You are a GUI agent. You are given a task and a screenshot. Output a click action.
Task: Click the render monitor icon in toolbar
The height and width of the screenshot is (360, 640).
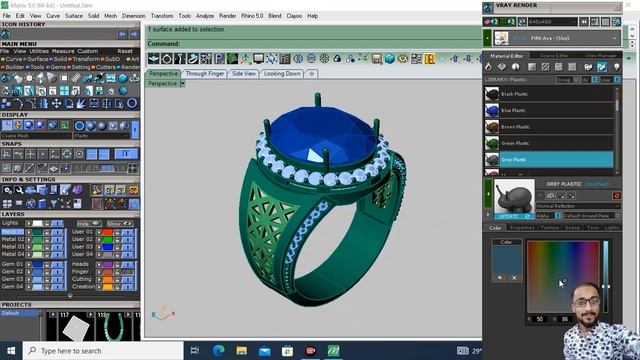pyautogui.click(x=258, y=59)
